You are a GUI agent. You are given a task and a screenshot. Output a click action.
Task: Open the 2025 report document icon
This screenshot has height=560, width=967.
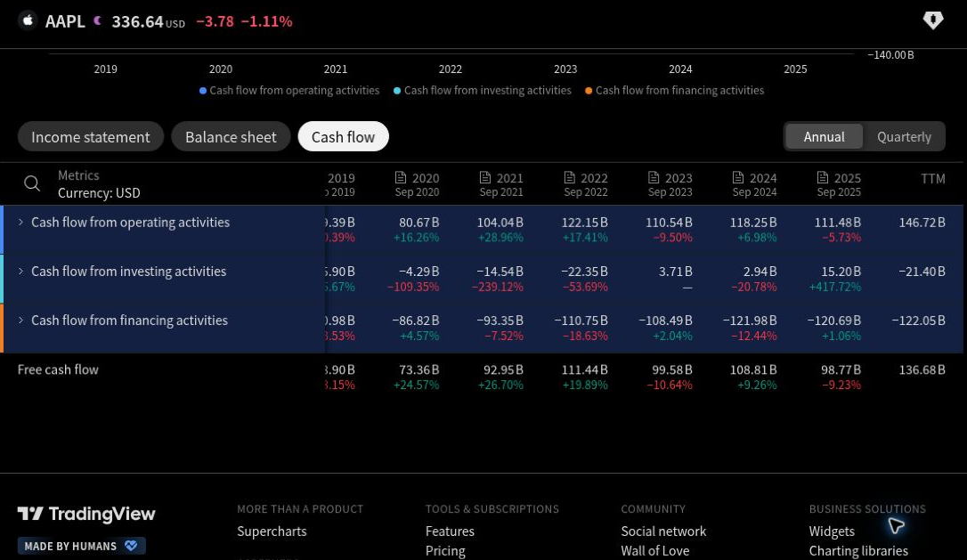pos(823,178)
